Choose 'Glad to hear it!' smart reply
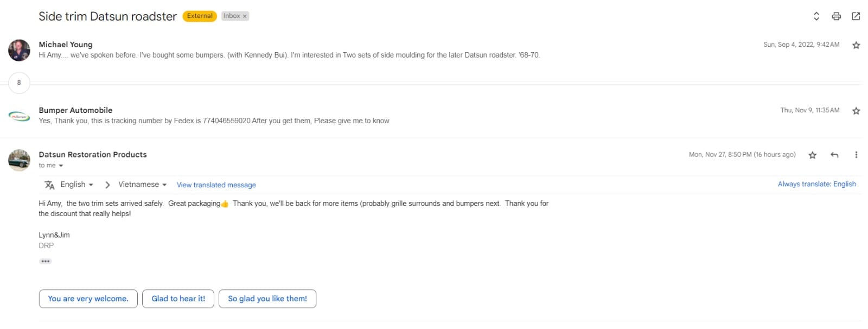 click(178, 299)
